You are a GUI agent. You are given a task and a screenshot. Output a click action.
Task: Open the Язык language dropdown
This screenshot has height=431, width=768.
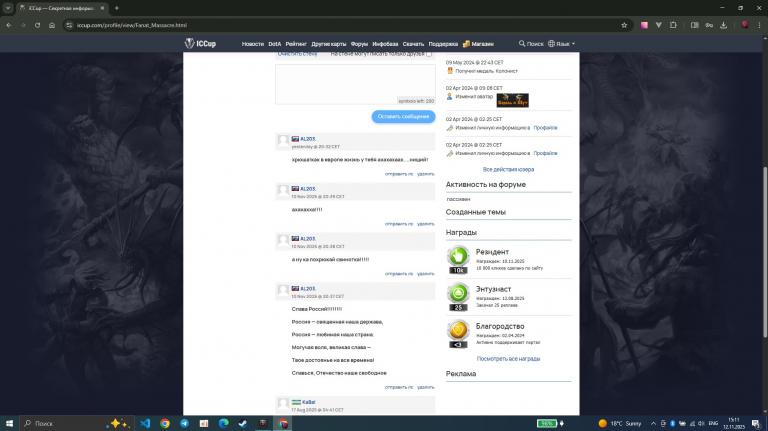[x=561, y=44]
